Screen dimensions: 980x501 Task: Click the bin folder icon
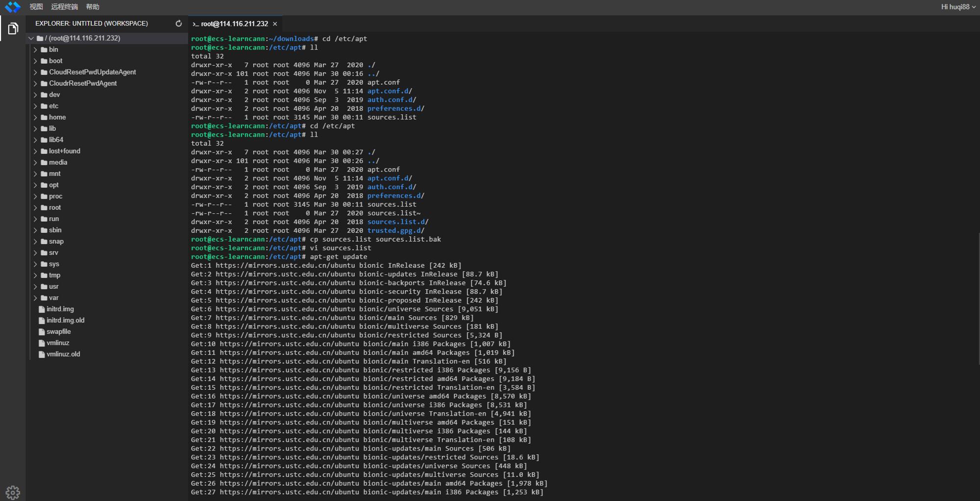tap(44, 50)
